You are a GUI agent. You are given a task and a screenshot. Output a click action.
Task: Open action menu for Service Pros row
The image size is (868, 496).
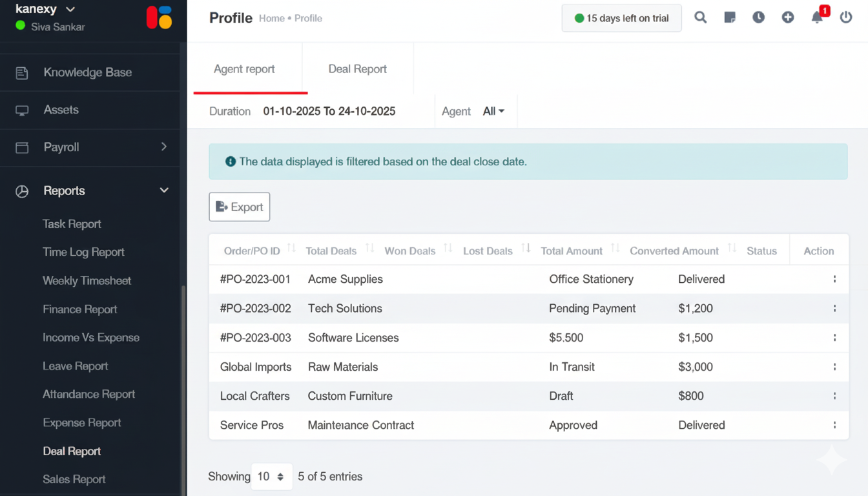click(834, 426)
